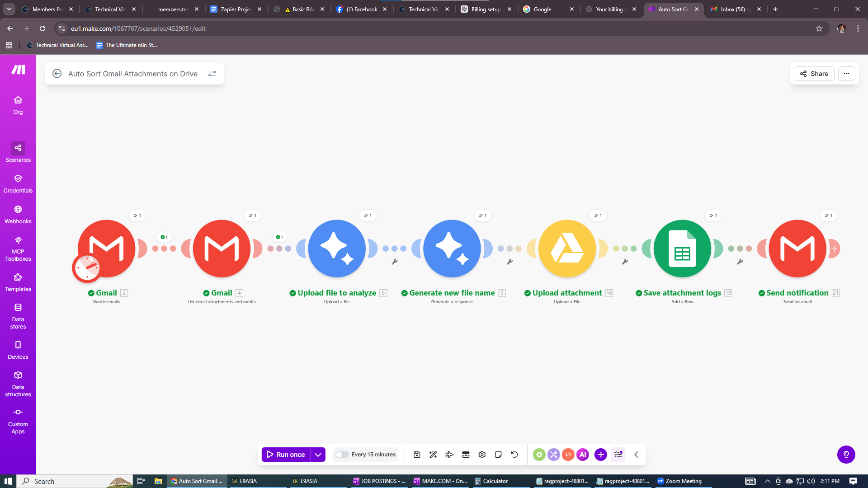Open the AI assistant in the toolbar
868x488 pixels.
(583, 455)
